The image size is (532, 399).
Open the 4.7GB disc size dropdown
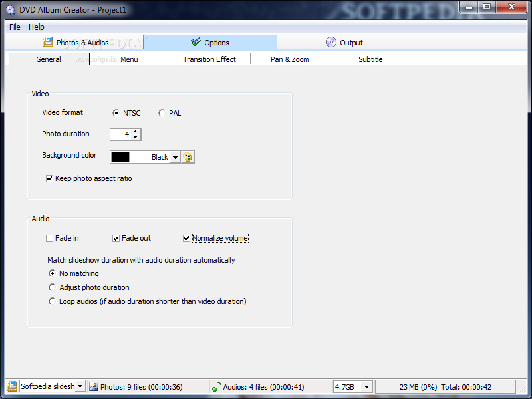click(366, 387)
